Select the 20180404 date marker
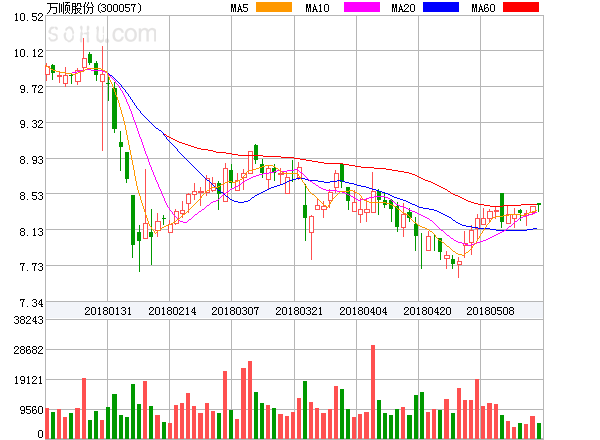 tap(362, 311)
